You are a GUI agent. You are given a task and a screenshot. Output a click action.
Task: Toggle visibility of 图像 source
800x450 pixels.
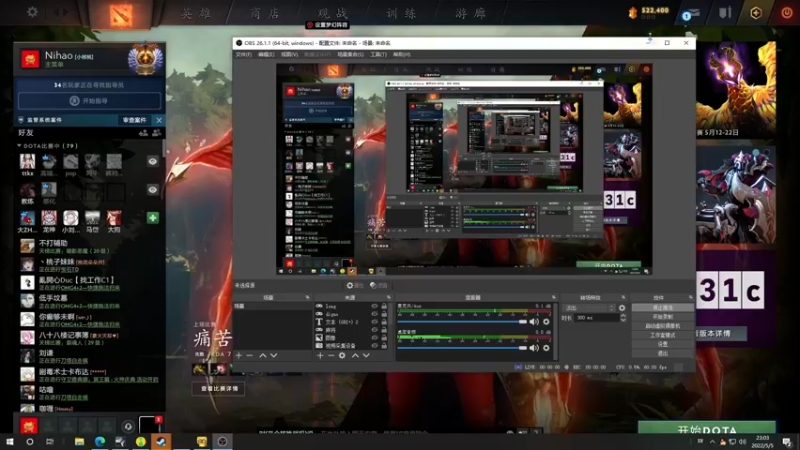tap(374, 338)
